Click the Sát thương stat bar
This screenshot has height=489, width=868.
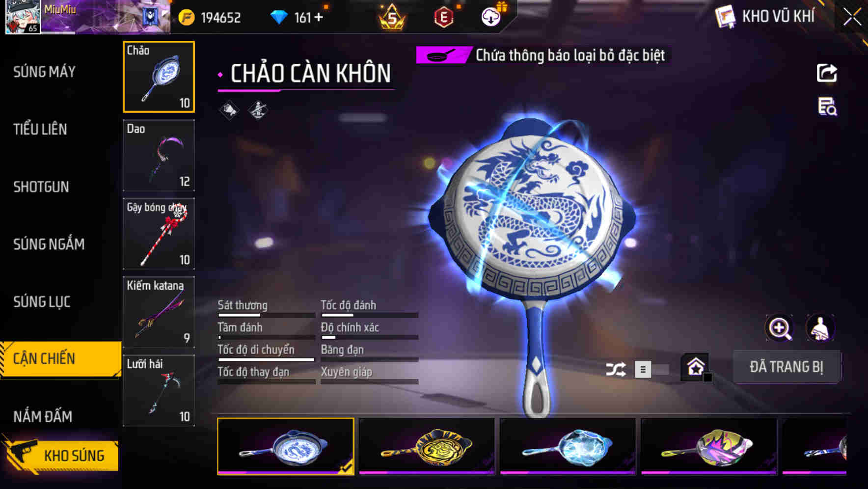(x=267, y=315)
